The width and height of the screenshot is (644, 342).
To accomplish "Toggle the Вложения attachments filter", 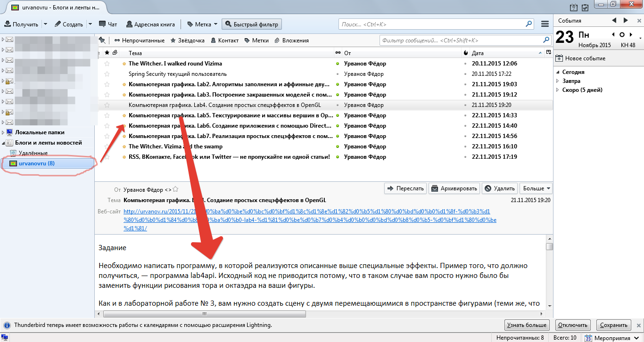I will [x=291, y=41].
